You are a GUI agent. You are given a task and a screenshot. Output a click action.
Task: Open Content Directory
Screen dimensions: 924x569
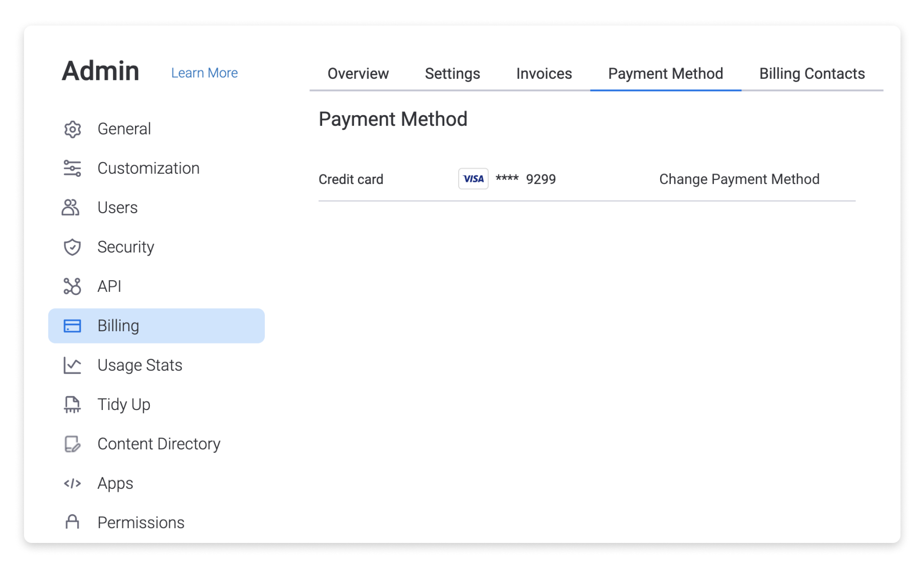point(156,444)
